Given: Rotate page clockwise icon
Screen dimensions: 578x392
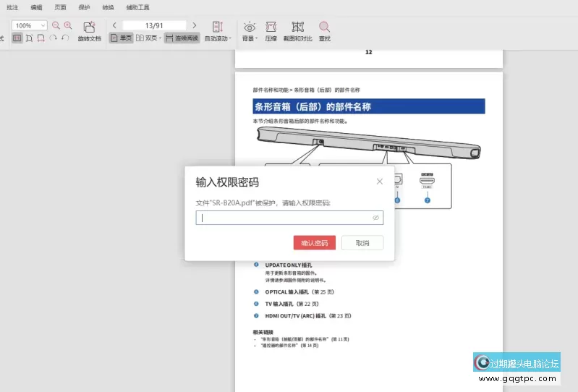Looking at the screenshot, I should (x=53, y=38).
